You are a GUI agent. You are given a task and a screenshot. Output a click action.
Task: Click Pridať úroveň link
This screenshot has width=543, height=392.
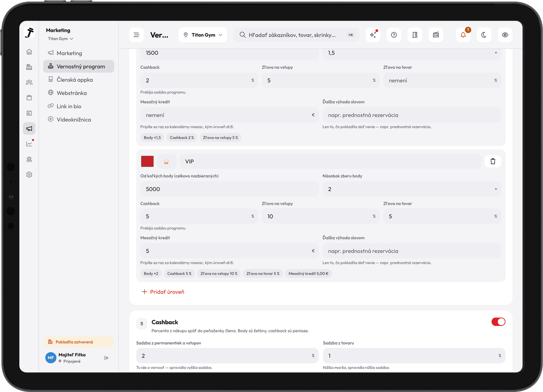pos(163,292)
